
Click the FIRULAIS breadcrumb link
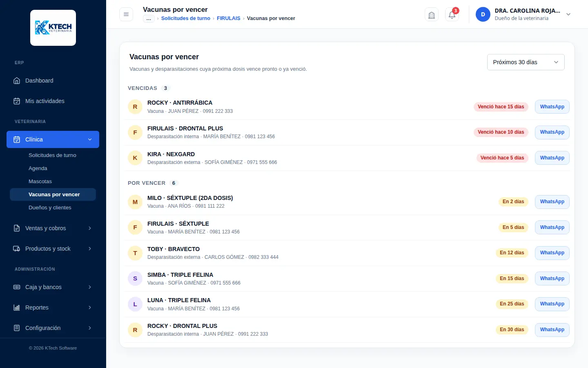[x=229, y=18]
